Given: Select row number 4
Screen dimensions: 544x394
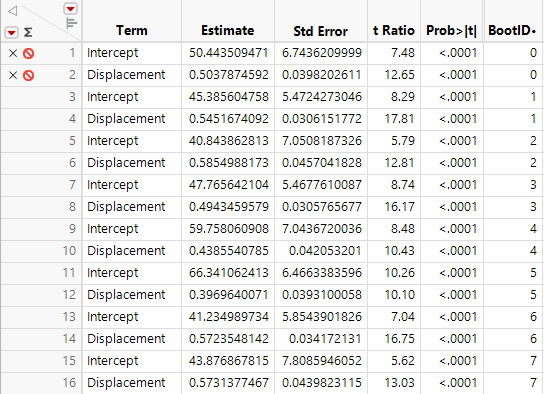Looking at the screenshot, I should point(72,119).
